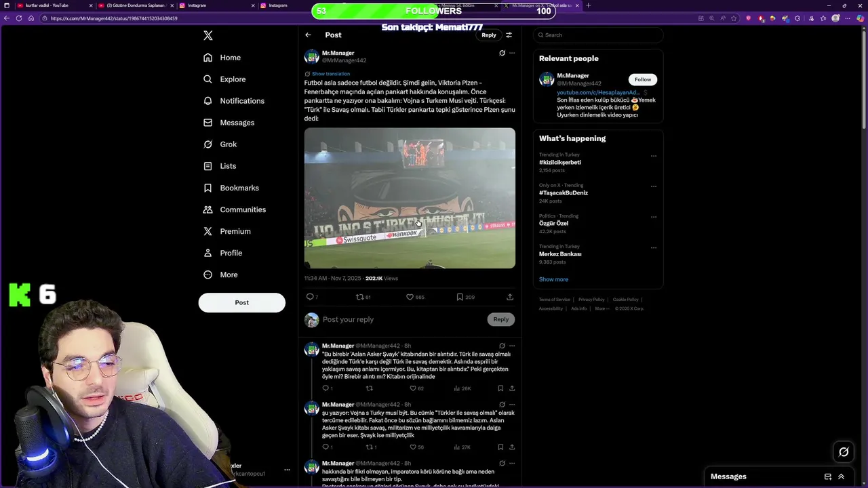Click the white Post button in the sidebar
The height and width of the screenshot is (488, 868).
[x=241, y=302]
